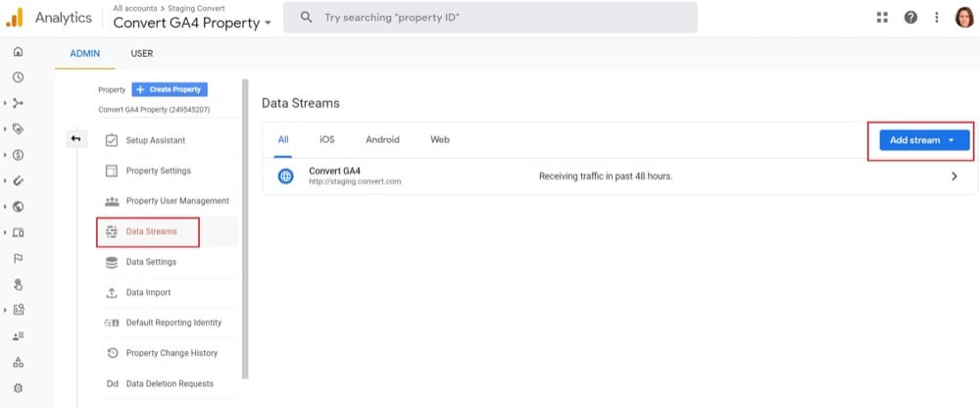Click the search field for property ID
Screen dimensions: 980x408
491,18
